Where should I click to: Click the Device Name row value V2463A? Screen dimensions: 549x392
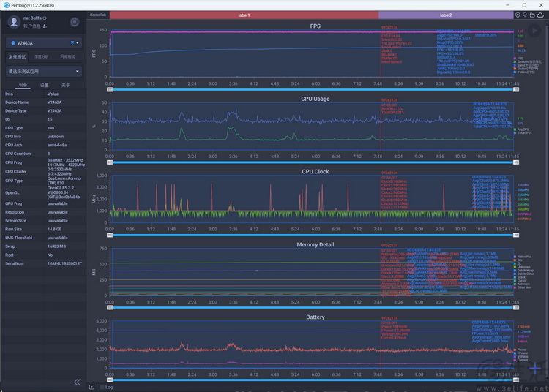55,102
